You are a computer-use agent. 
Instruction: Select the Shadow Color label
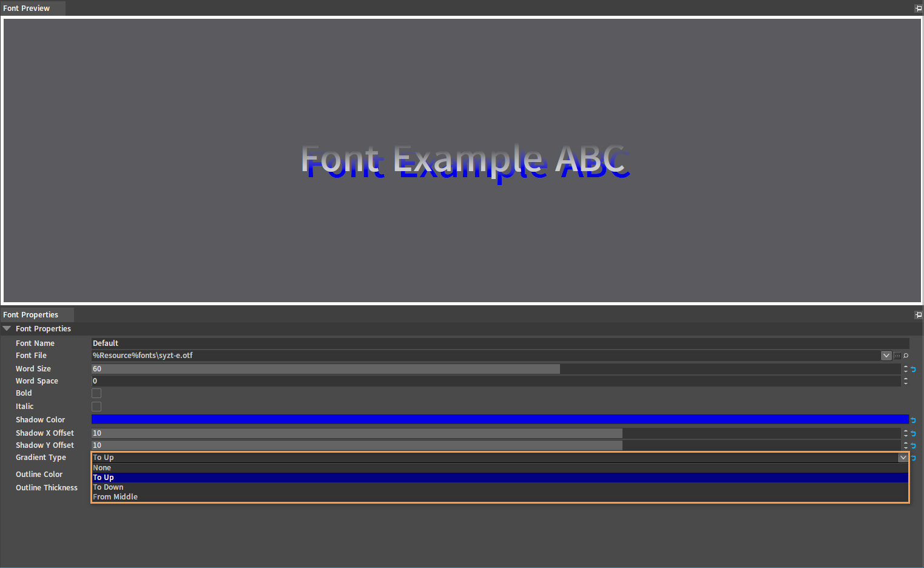(x=40, y=420)
